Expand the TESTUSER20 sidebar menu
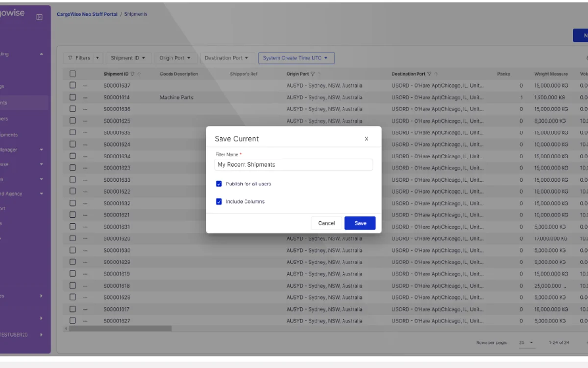Screen dimensions: 588x368 coord(41,335)
